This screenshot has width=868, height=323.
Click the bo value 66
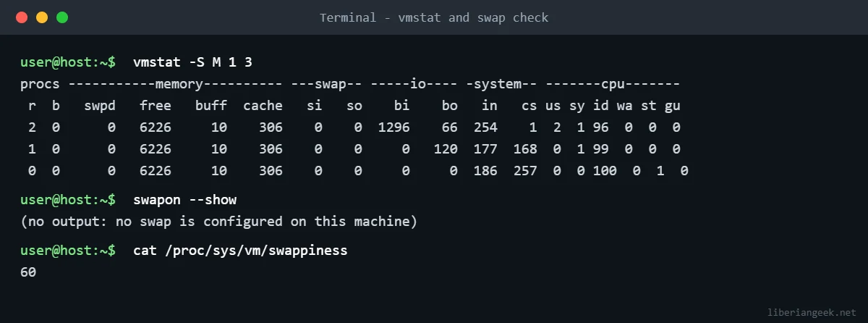point(450,127)
